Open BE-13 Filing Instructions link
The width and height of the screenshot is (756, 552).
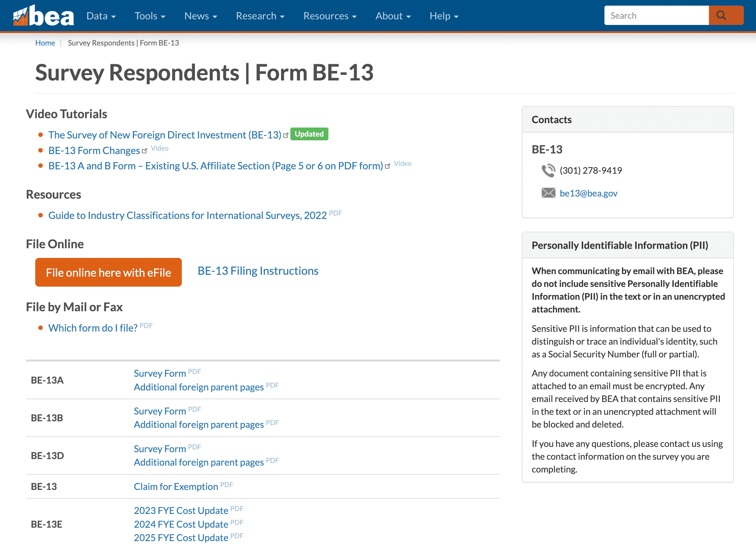(258, 271)
